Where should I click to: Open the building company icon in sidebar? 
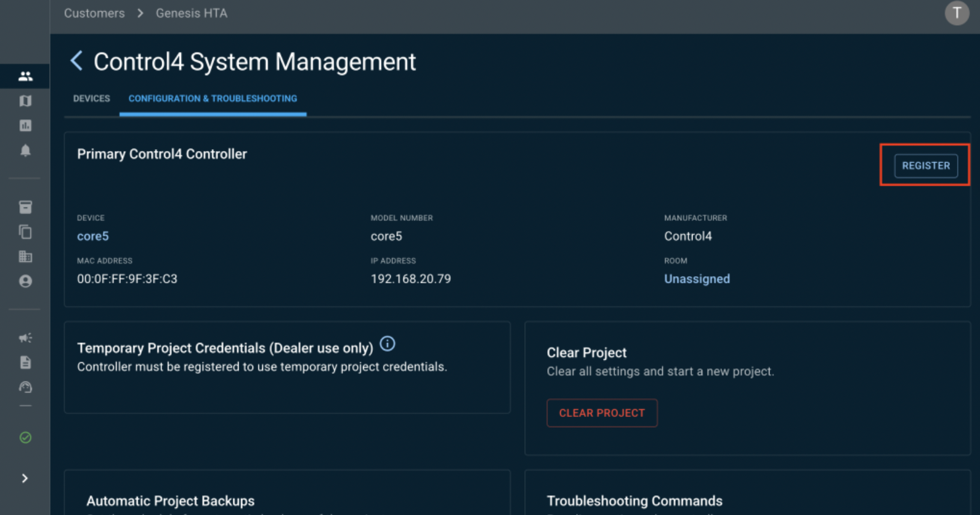25,257
